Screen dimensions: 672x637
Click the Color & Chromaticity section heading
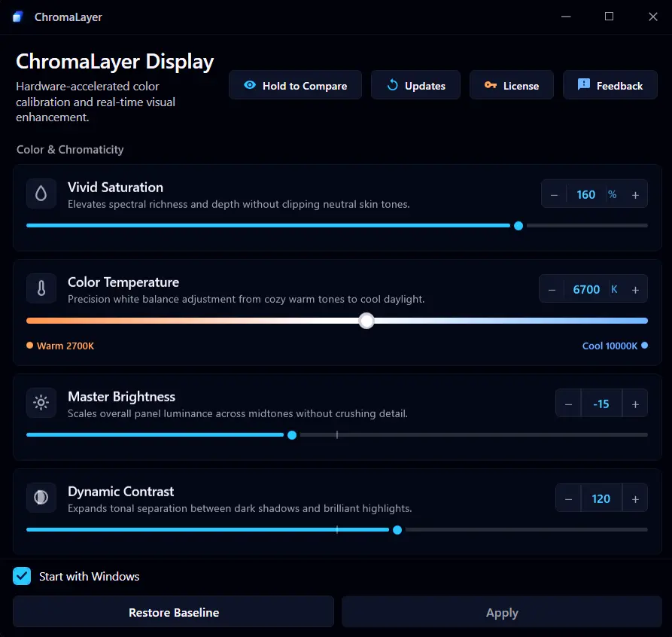pos(70,149)
